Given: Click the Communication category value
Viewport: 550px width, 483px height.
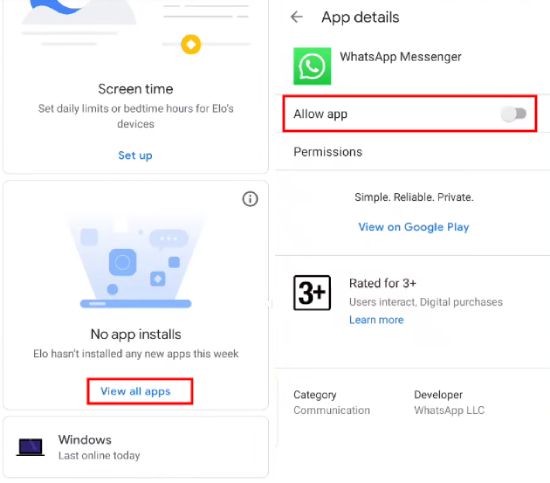Looking at the screenshot, I should pyautogui.click(x=331, y=410).
